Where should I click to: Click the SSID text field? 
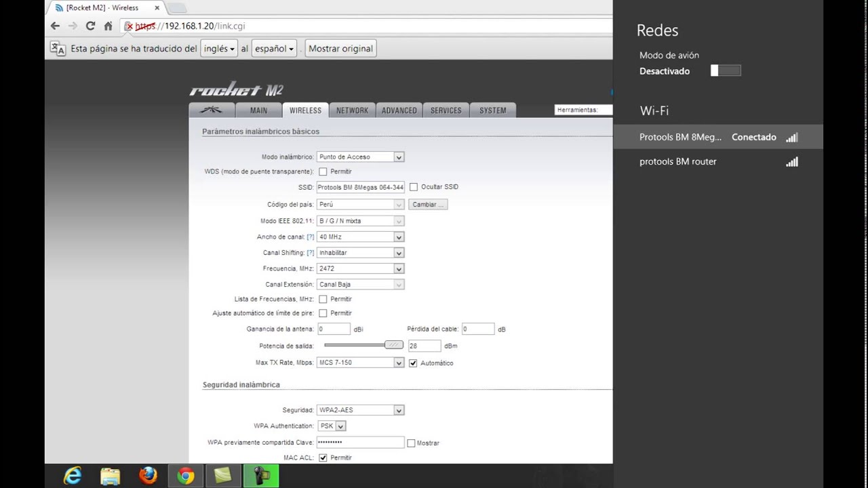point(361,187)
